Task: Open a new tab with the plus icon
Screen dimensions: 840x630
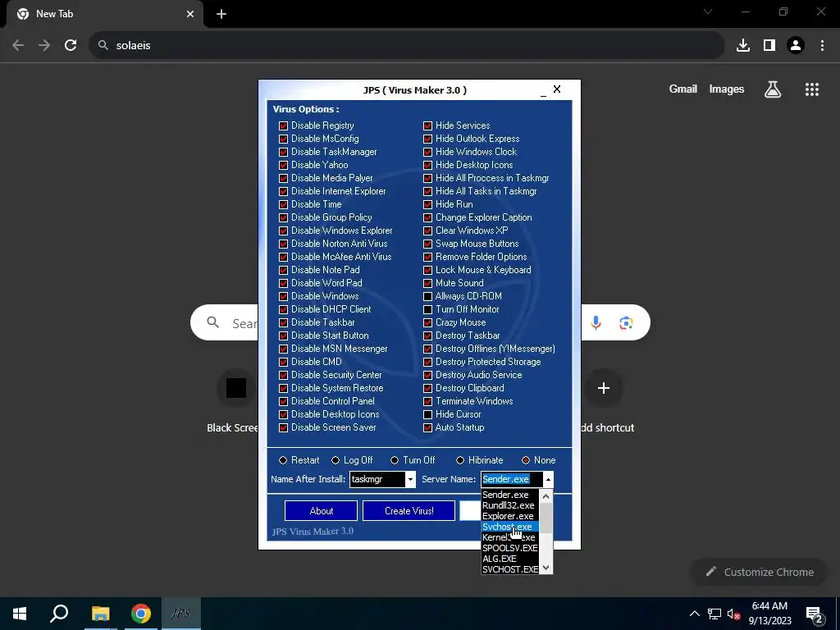Action: coord(221,15)
